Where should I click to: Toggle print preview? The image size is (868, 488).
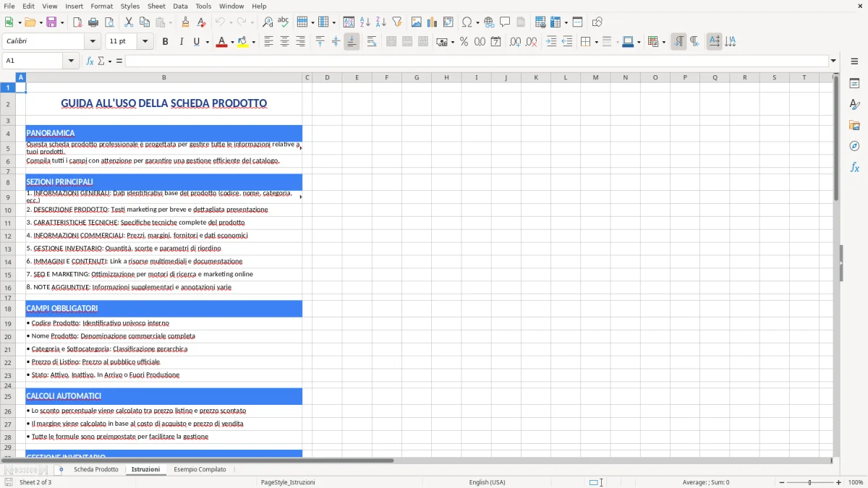pos(109,22)
